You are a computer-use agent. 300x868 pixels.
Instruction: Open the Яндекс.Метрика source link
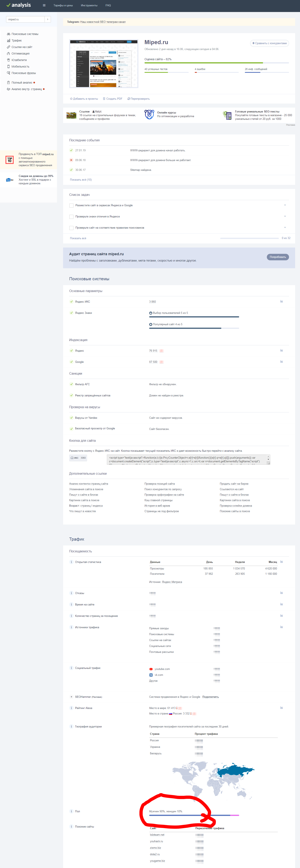pos(172,582)
